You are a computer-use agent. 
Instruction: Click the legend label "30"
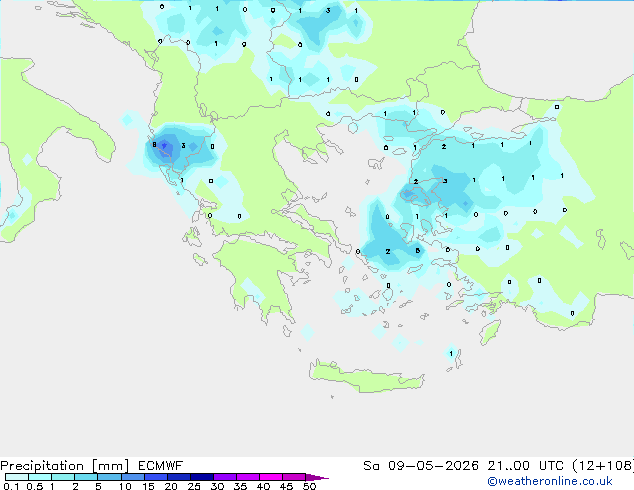tap(217, 486)
